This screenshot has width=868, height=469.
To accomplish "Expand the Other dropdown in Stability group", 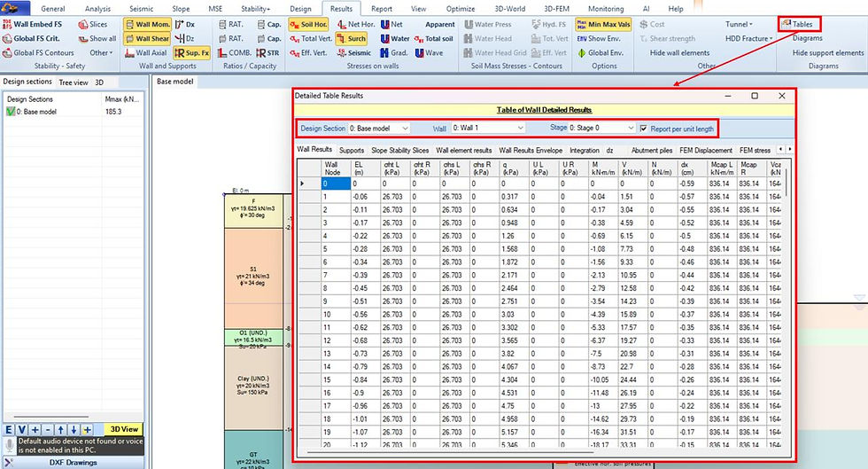I will tap(101, 53).
